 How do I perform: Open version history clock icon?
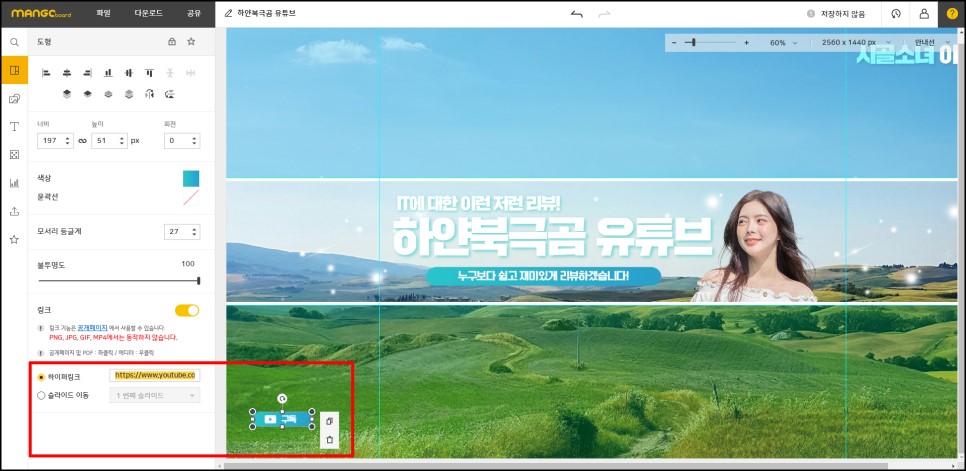(x=896, y=14)
